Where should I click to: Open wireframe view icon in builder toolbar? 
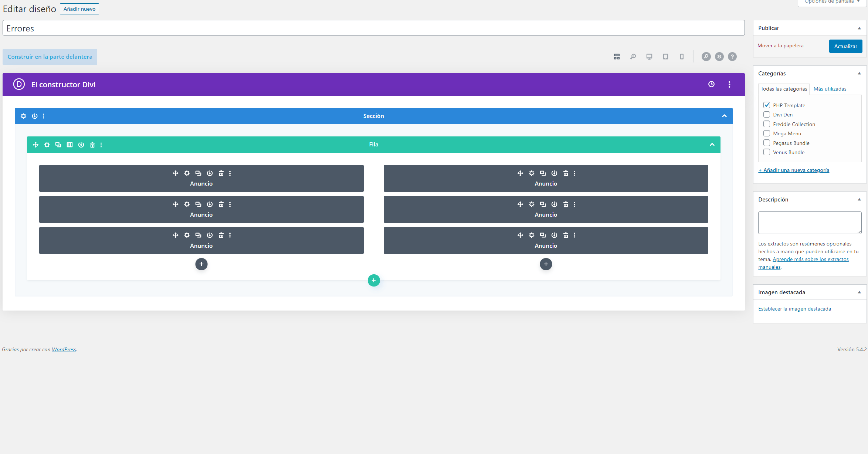tap(617, 57)
